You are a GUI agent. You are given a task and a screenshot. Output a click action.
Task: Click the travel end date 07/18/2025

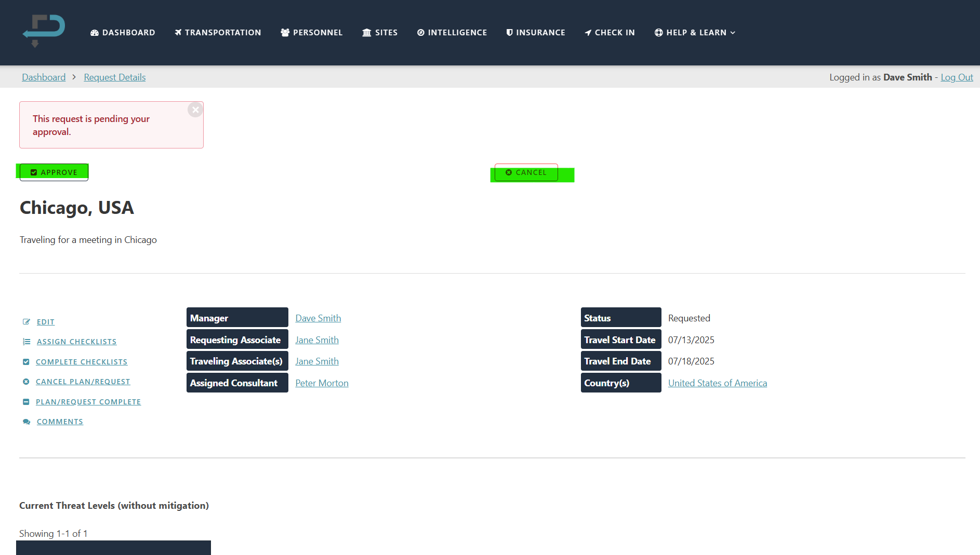coord(691,361)
